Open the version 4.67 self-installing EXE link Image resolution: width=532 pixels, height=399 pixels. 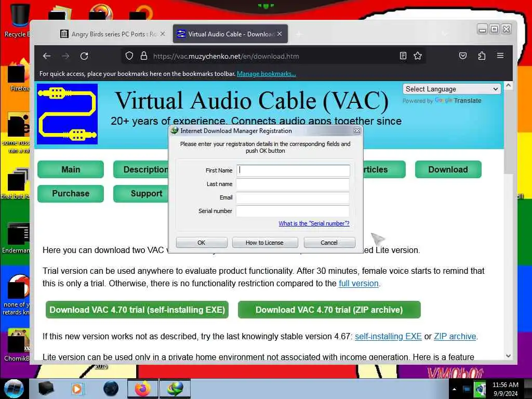[388, 336]
